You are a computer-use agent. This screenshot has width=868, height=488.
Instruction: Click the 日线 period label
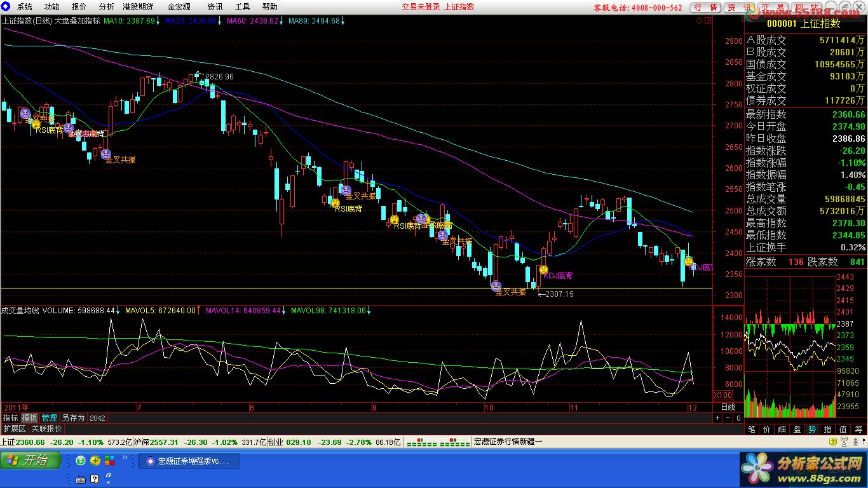[728, 407]
